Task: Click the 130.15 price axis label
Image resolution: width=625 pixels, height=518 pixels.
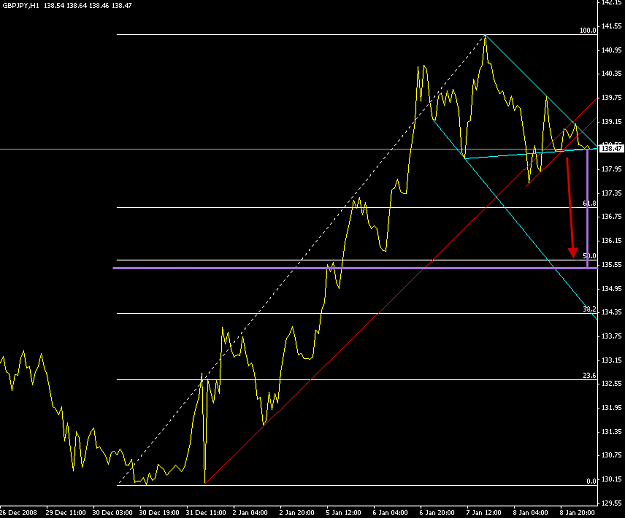Action: 611,479
